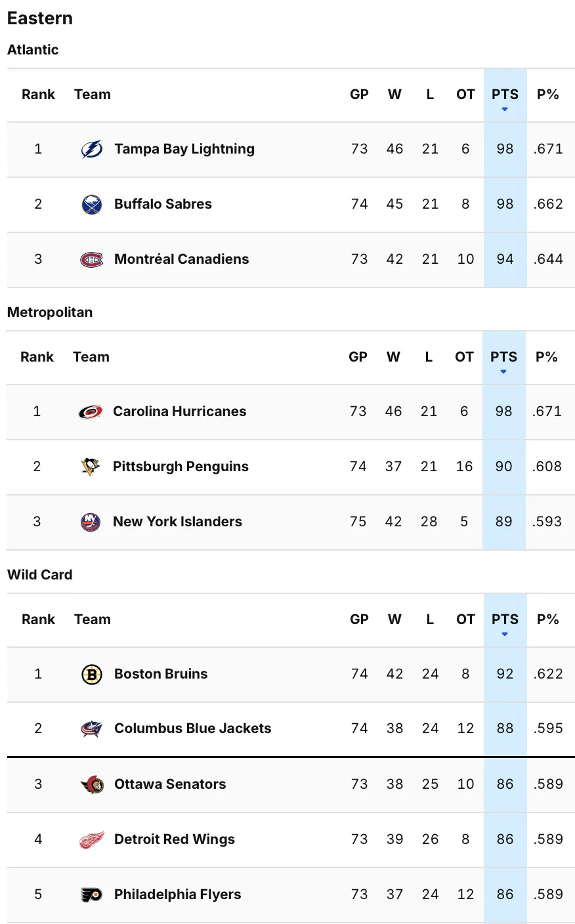Viewport: 575px width, 924px height.
Task: Click the Ottawa Senators logo
Action: 92,784
